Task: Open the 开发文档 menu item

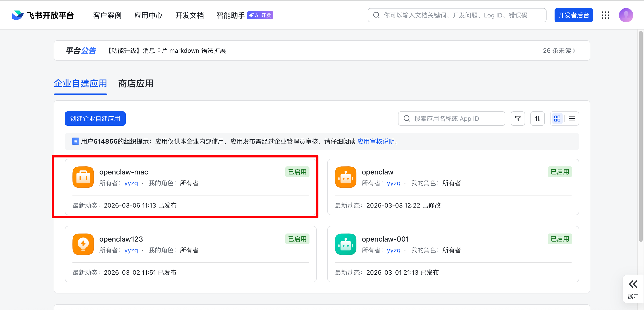Action: point(189,15)
